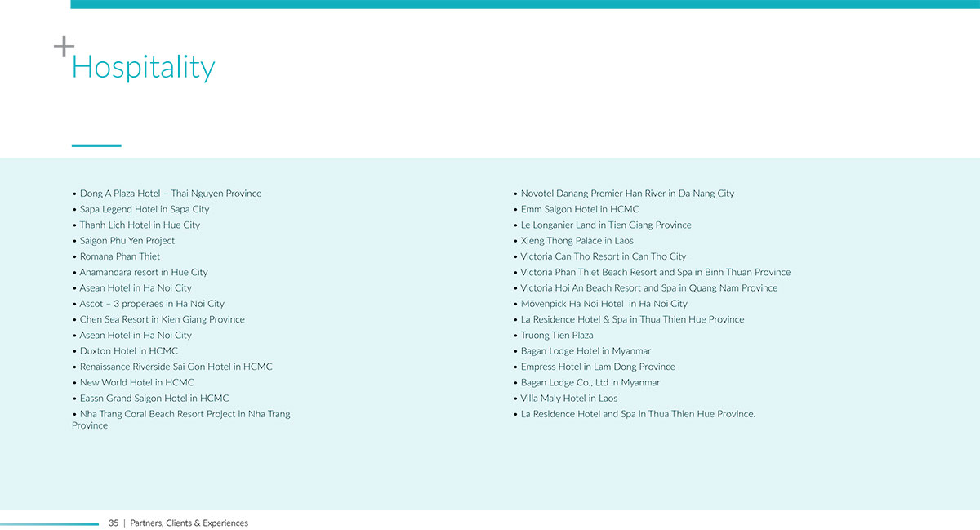Screen dimensions: 980x530
Task: Click the page number 35 in footer
Action: [114, 523]
